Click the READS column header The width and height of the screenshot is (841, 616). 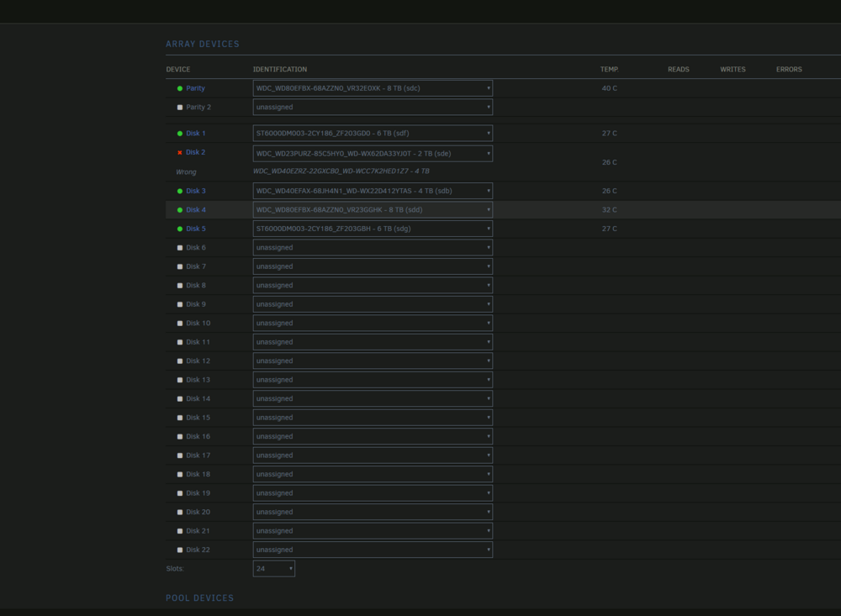(679, 70)
